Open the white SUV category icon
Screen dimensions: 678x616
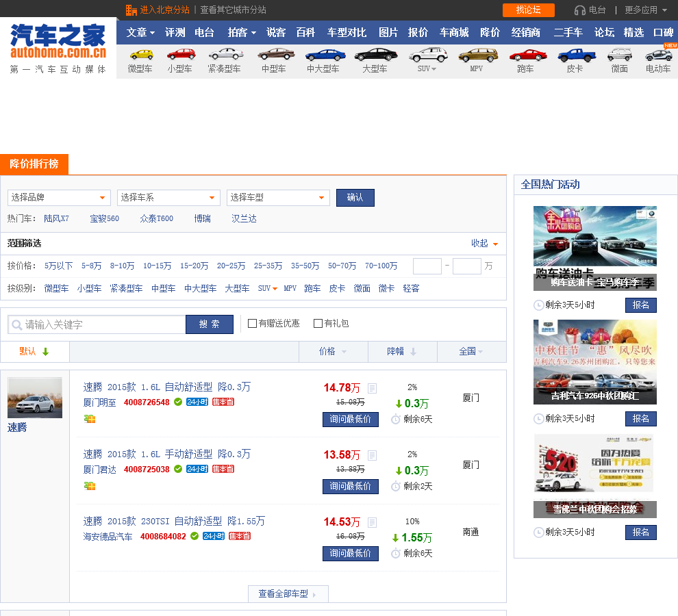[x=428, y=55]
